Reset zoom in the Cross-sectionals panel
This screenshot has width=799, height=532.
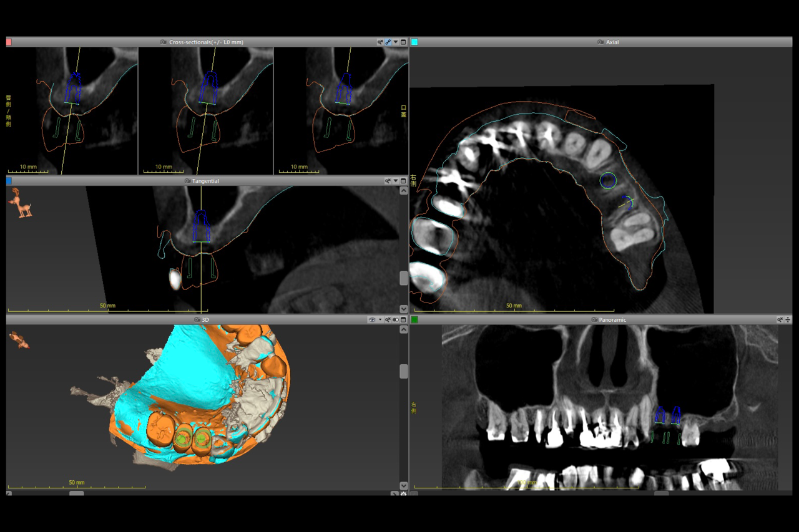click(380, 42)
